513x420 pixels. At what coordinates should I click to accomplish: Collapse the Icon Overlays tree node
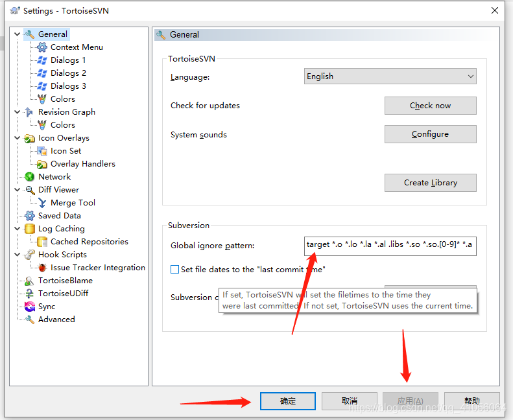[x=18, y=138]
